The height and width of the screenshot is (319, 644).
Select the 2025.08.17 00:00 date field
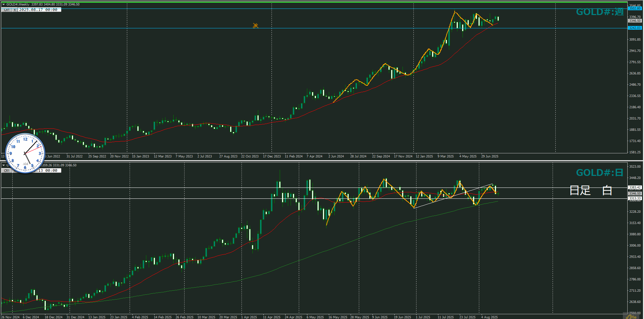40,10
